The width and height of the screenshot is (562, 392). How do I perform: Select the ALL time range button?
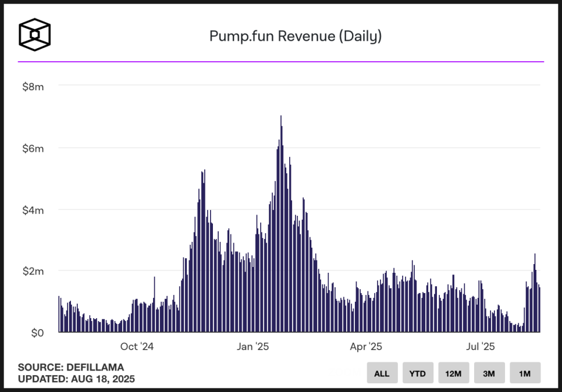click(x=382, y=373)
